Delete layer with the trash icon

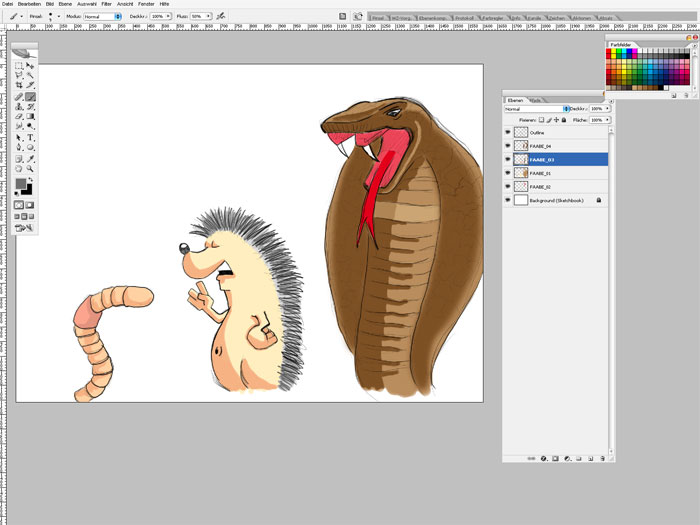(603, 458)
